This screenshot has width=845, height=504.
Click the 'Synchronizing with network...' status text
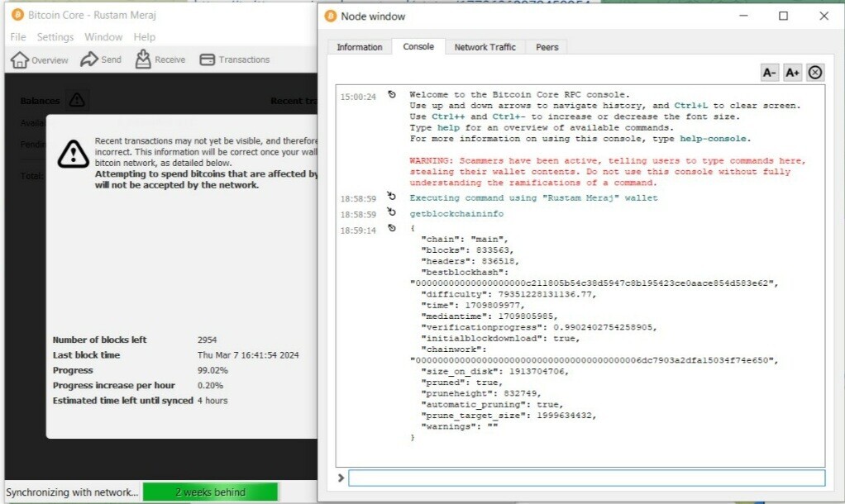tap(72, 492)
